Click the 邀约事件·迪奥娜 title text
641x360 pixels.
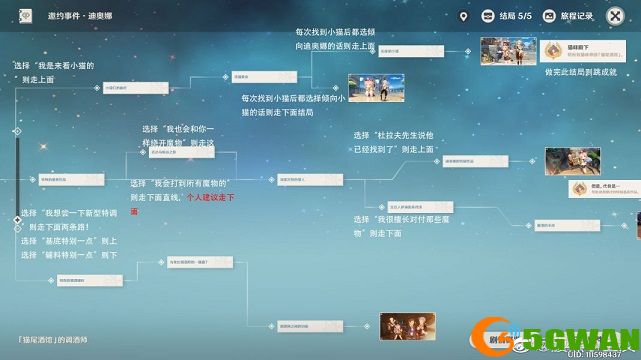pyautogui.click(x=80, y=16)
